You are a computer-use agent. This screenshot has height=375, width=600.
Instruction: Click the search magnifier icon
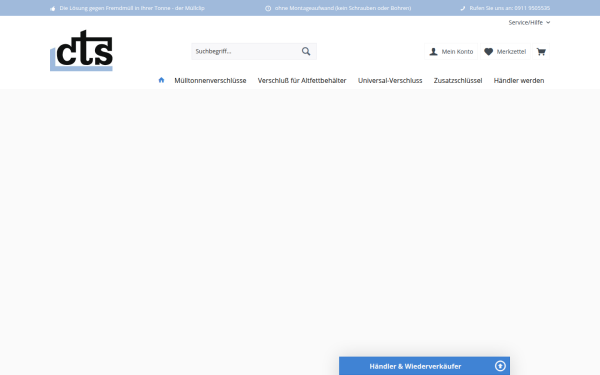click(306, 51)
